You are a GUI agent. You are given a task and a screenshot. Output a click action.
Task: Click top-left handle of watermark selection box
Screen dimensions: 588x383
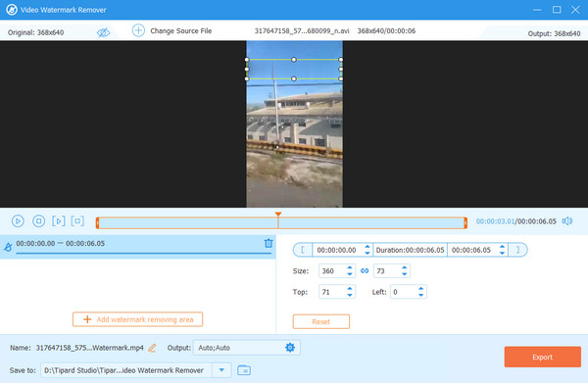[x=247, y=60]
